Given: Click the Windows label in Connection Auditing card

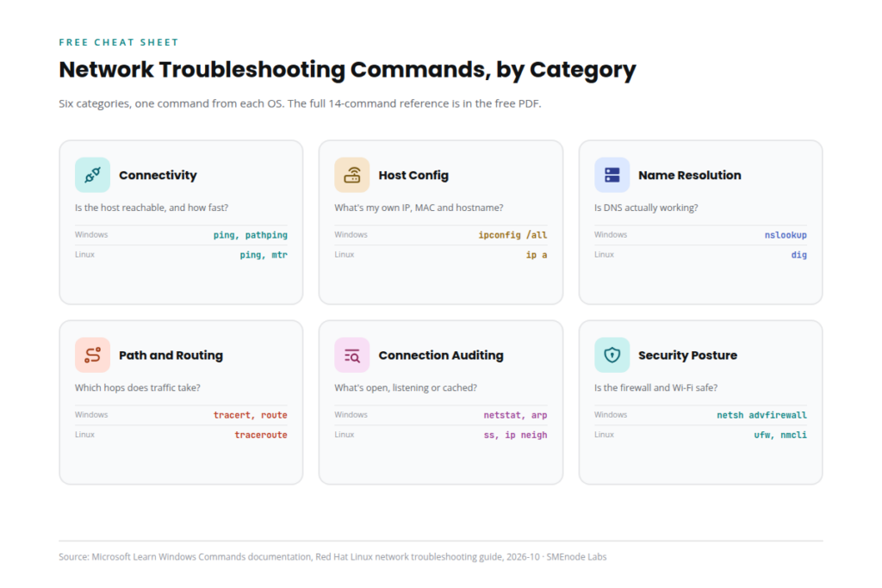Looking at the screenshot, I should tap(351, 414).
